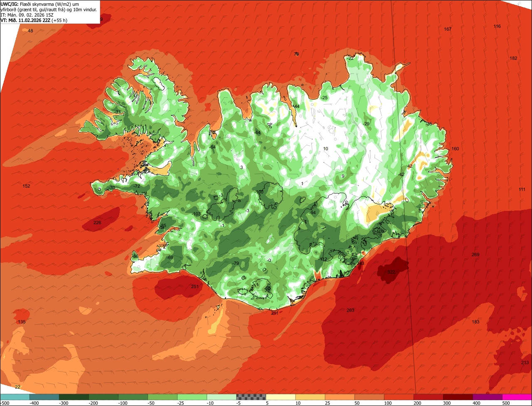The height and width of the screenshot is (406, 532).
Task: Click the light teal -500 to -400 legend swatch
Action: (15, 397)
